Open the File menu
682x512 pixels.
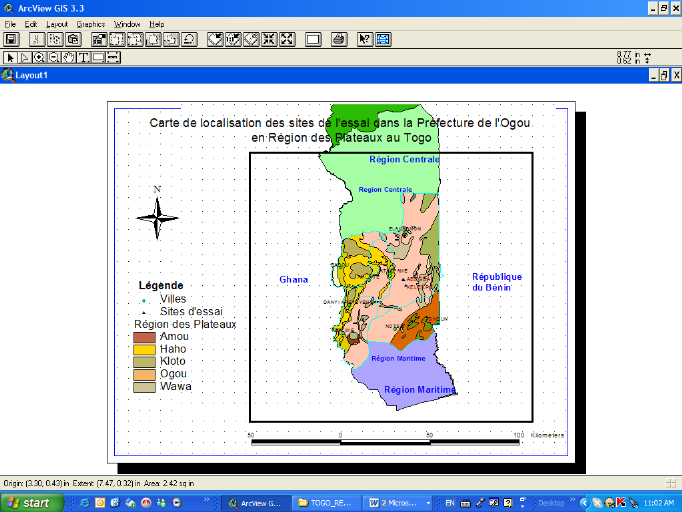[x=10, y=23]
